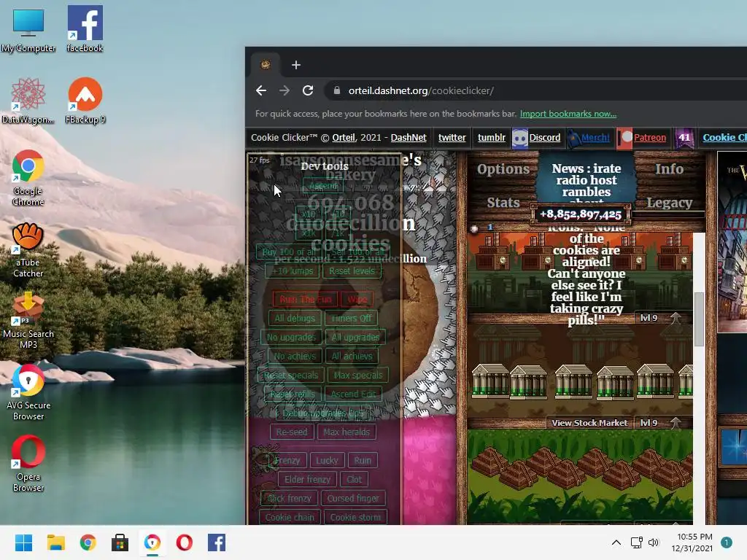
Task: Open the Stats menu
Action: click(x=503, y=203)
